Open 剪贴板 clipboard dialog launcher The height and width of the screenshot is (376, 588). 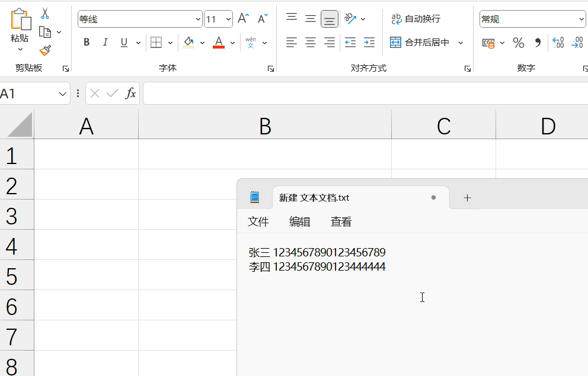pos(66,69)
